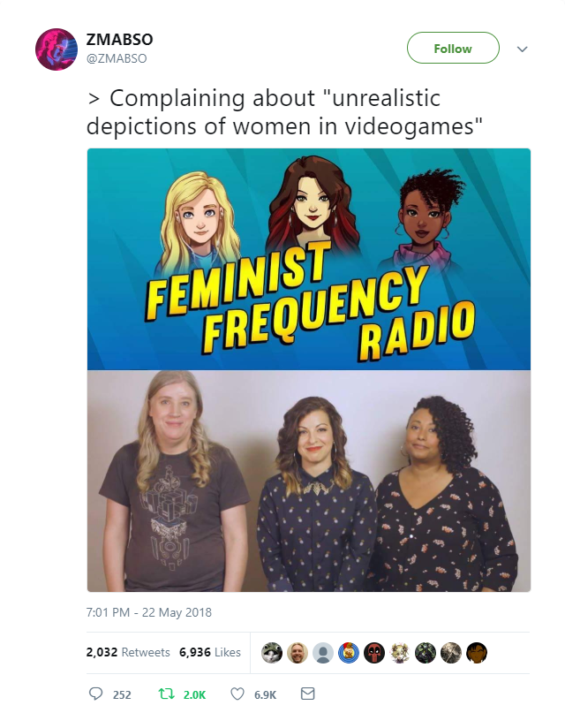Expand the tweet options chevron menu
Screen dimensions: 565x728
point(523,49)
